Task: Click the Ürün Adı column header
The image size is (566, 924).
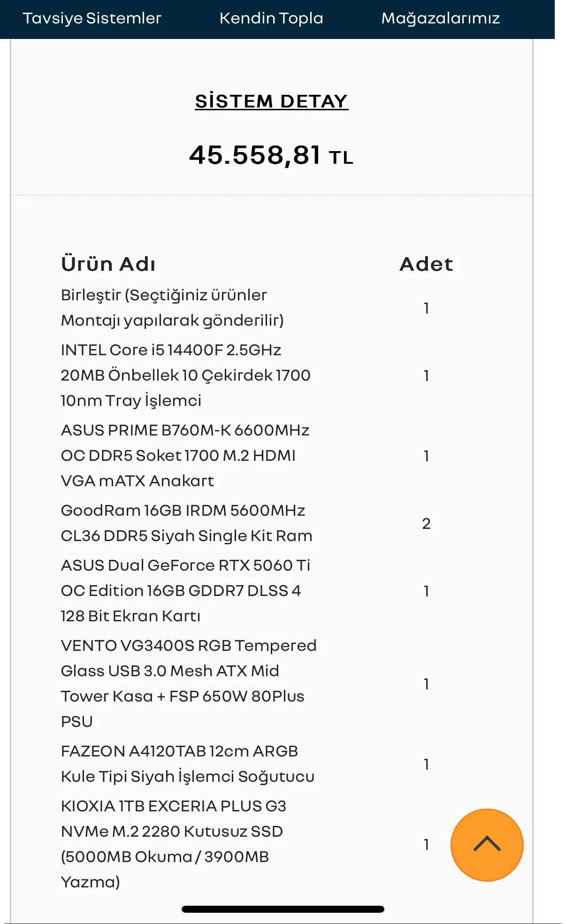Action: [108, 264]
